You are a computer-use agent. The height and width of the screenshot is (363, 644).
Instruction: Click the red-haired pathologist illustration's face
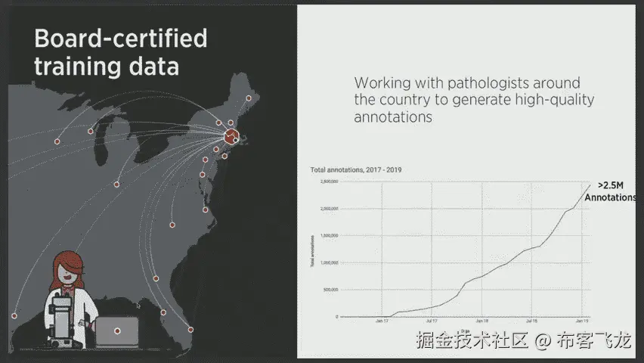(x=67, y=275)
